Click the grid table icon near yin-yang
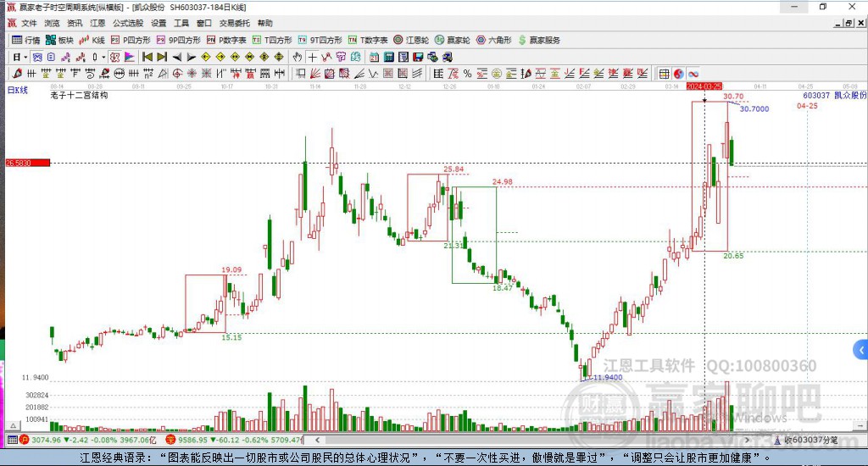The width and height of the screenshot is (868, 466). (x=664, y=74)
